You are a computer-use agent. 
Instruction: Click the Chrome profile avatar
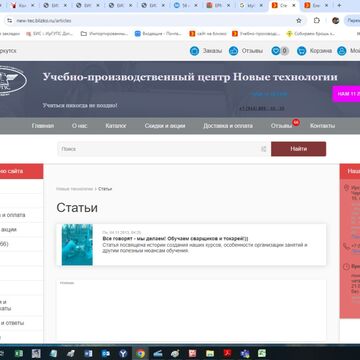pos(335,21)
